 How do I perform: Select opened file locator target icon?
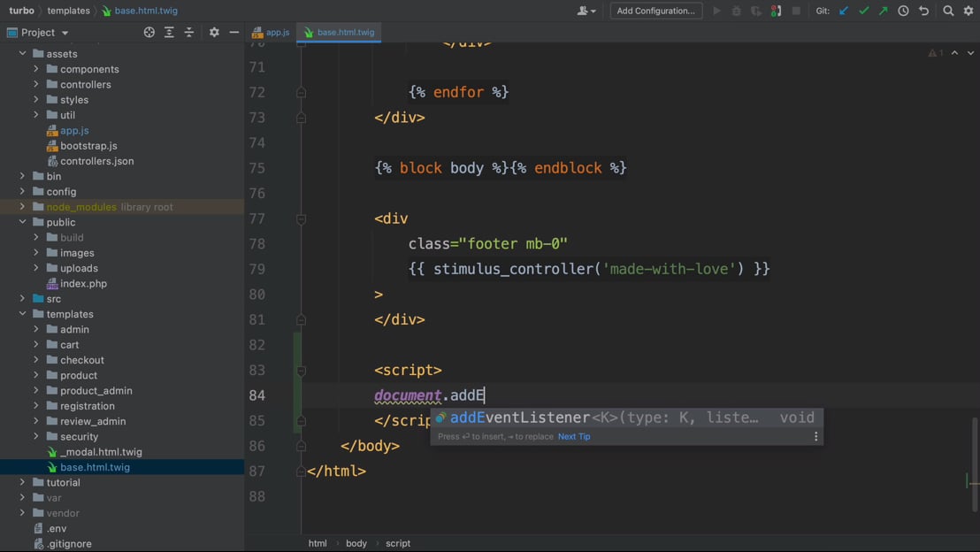149,32
